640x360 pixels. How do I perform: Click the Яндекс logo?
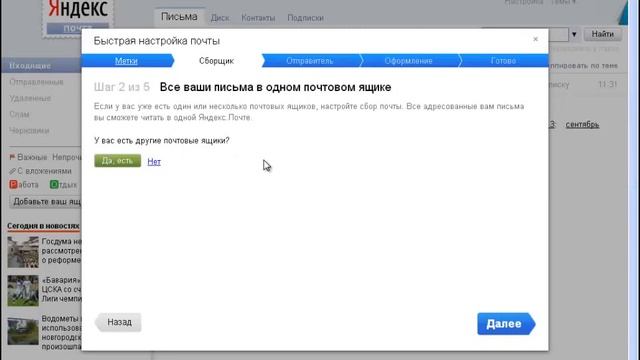click(78, 9)
